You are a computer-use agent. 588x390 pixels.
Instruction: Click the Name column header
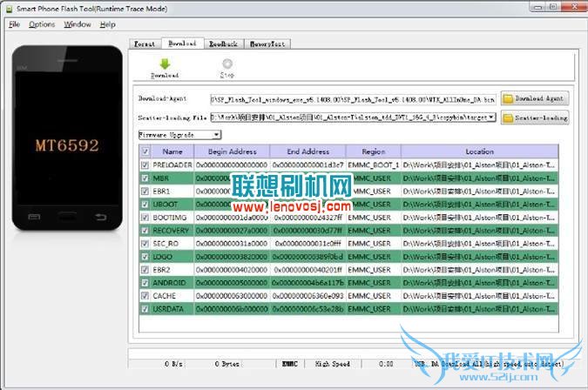172,151
